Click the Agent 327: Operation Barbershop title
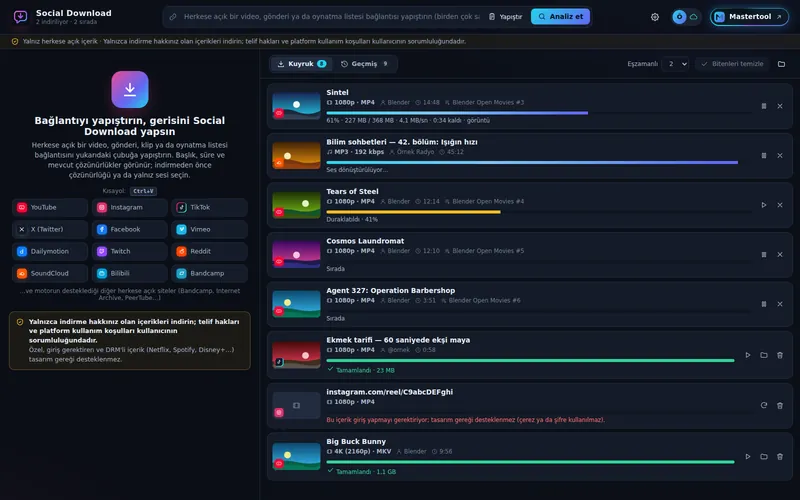This screenshot has height=500, width=800. coord(391,290)
